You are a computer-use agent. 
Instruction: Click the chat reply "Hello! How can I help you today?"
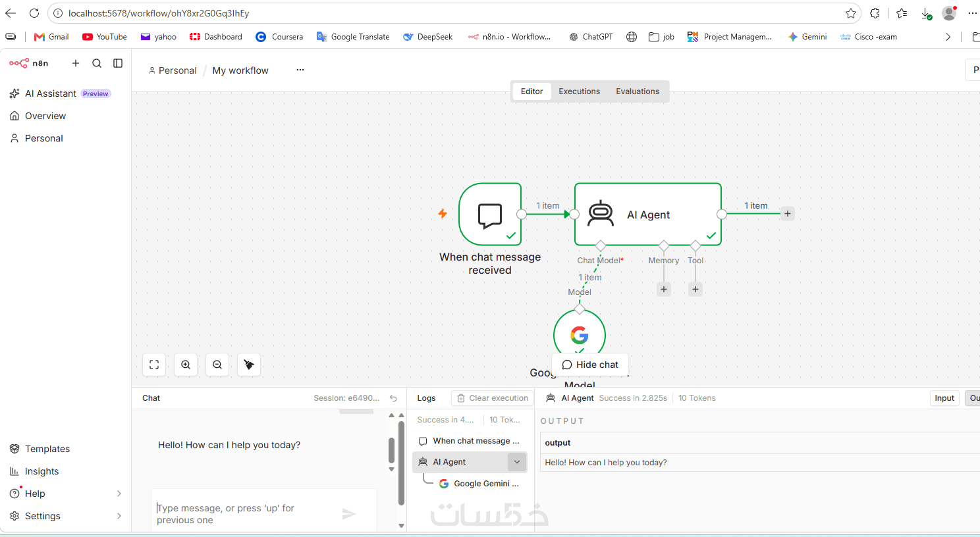tap(229, 445)
